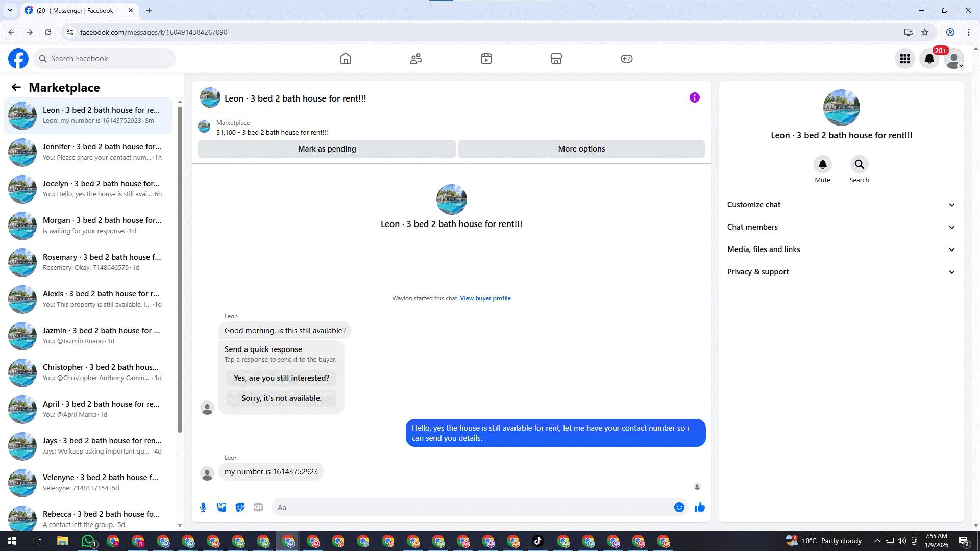Open the GIF picker
The width and height of the screenshot is (980, 551).
[x=258, y=507]
